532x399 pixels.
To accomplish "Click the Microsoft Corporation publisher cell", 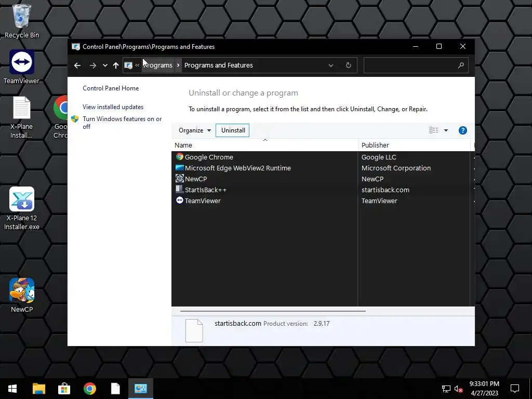I will click(x=396, y=168).
